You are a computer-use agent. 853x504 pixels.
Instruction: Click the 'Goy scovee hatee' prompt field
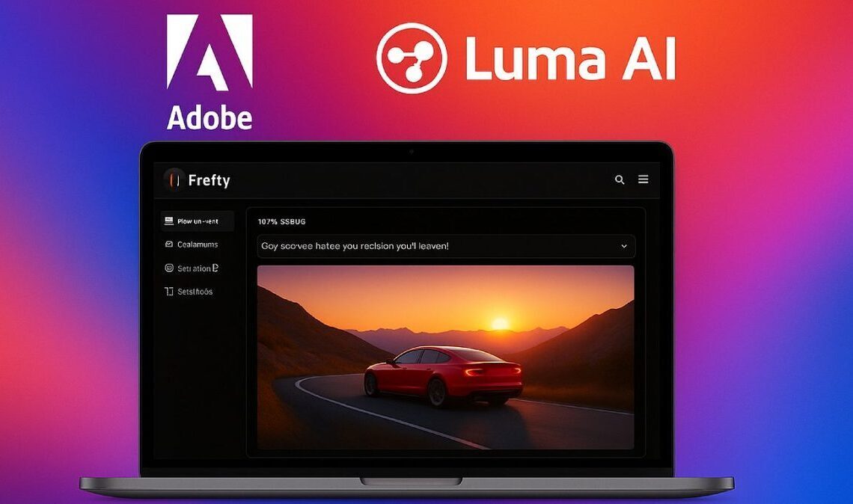coord(445,246)
